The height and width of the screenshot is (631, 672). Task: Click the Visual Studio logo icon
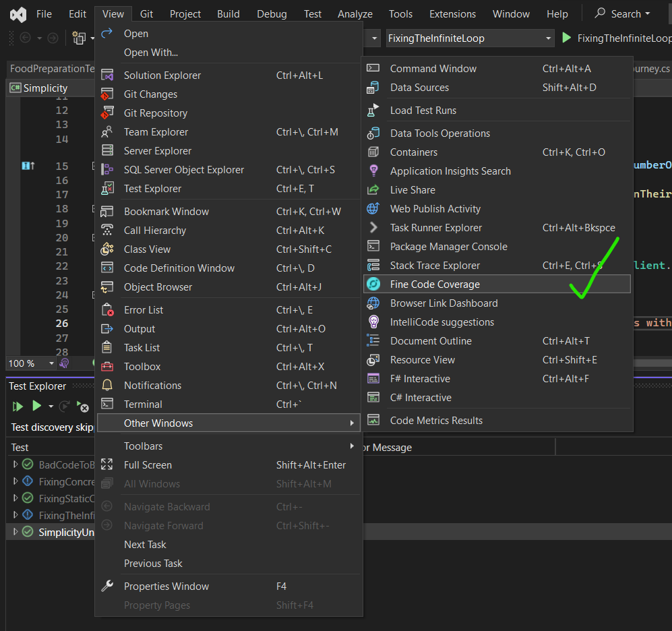pyautogui.click(x=18, y=15)
